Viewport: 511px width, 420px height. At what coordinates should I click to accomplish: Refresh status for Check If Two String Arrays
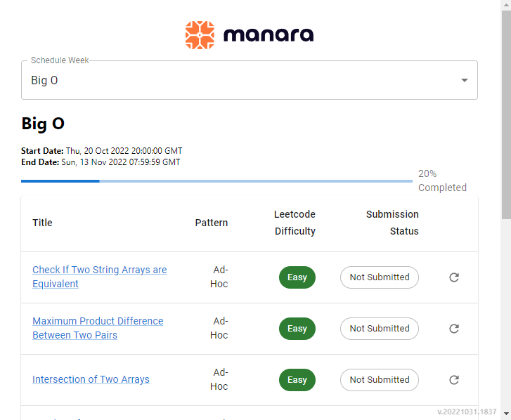[x=454, y=277]
